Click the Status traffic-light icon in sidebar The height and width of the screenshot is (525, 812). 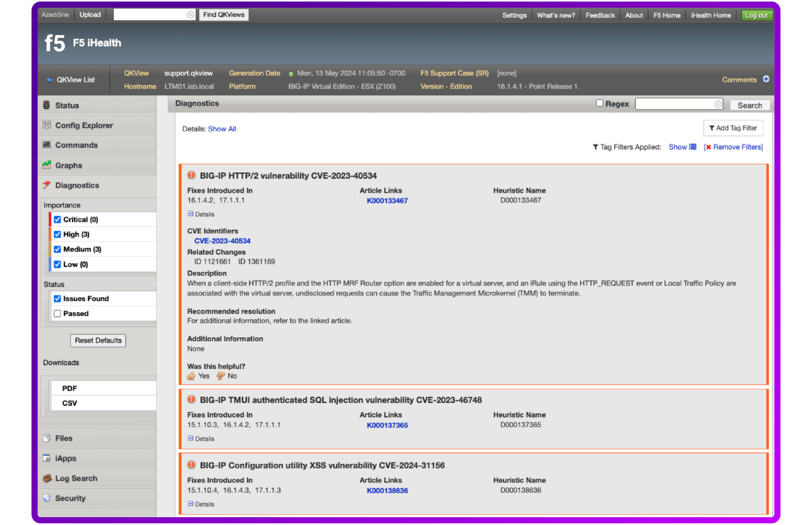[x=47, y=105]
